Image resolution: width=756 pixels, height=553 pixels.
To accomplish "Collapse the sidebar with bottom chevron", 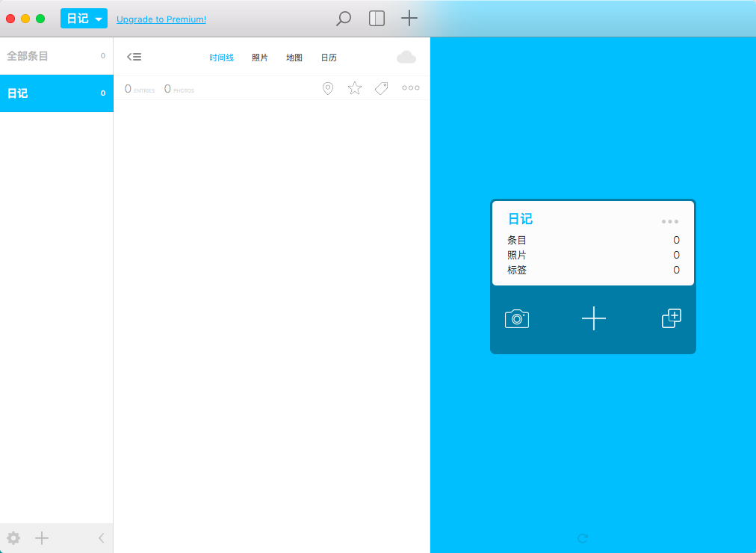I will pos(102,538).
